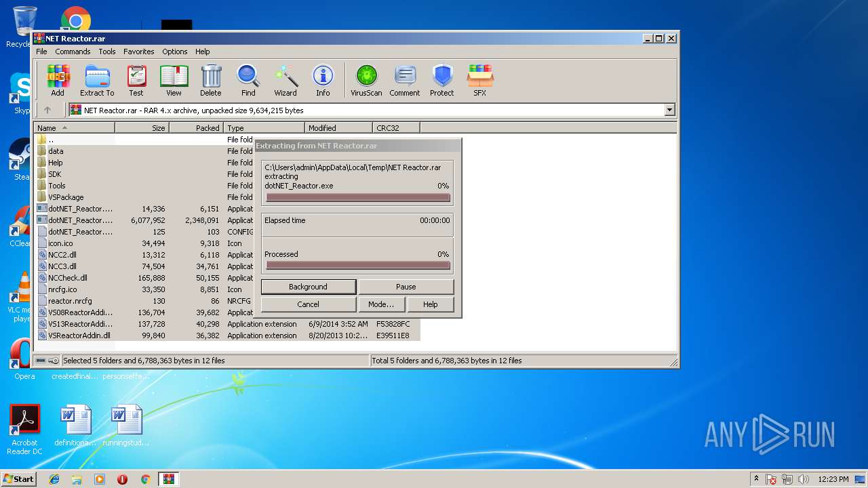Click the dotNET_Reactor.exe file progress bar
Screen dimensions: 868x488
point(358,197)
